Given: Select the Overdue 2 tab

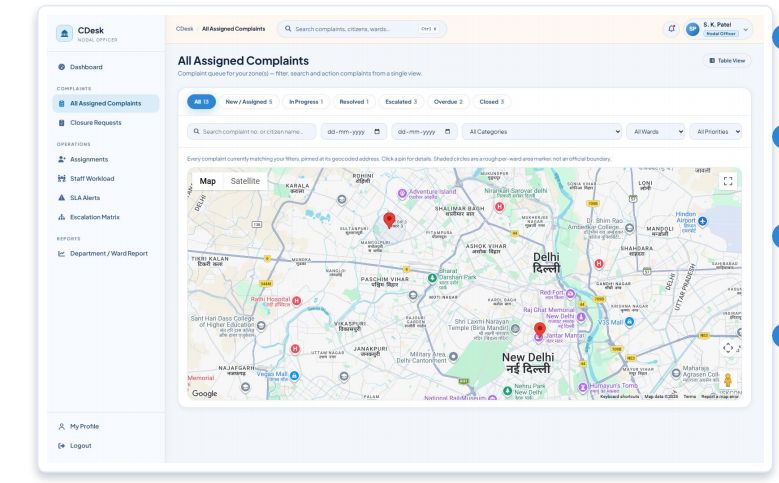Looking at the screenshot, I should 448,102.
